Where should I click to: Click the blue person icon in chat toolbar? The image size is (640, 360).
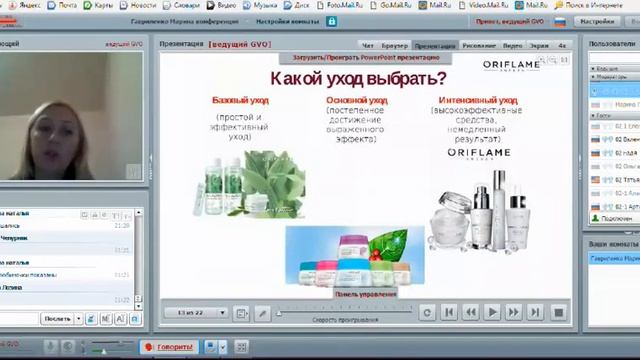click(x=91, y=319)
